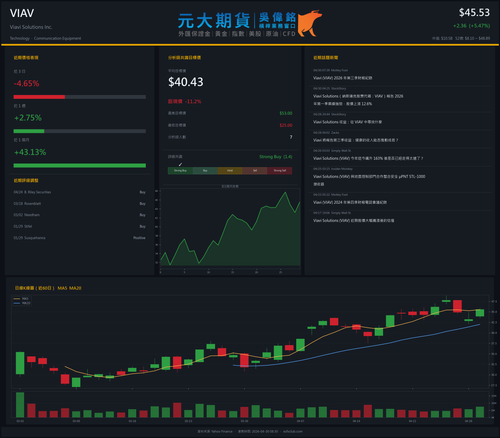Click the MA20 legend entry in candlestick chart

[x=22, y=303]
